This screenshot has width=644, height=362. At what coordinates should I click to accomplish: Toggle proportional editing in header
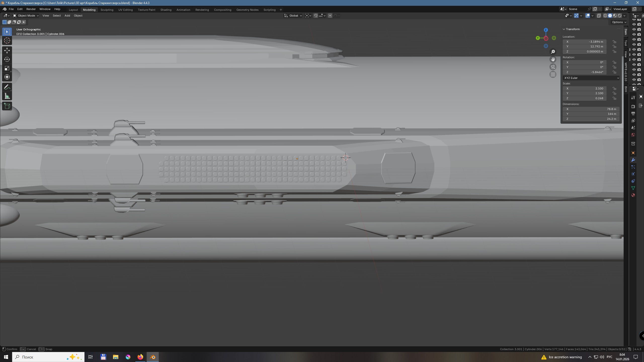[330, 16]
